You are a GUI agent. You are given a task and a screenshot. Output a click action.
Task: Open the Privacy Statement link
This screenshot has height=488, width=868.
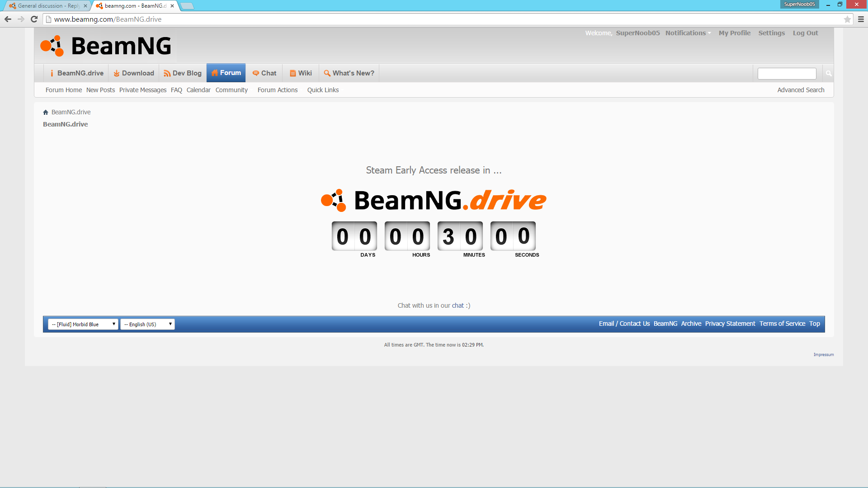(x=730, y=324)
